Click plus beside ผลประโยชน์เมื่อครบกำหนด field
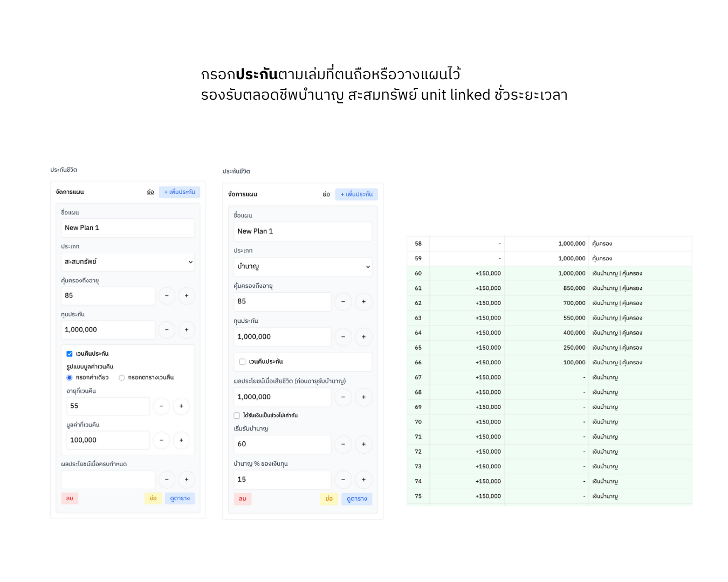The width and height of the screenshot is (728, 582). coord(187,480)
